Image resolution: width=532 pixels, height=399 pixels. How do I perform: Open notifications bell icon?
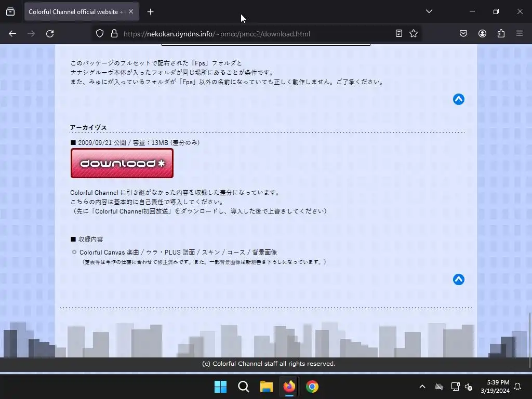tap(518, 387)
